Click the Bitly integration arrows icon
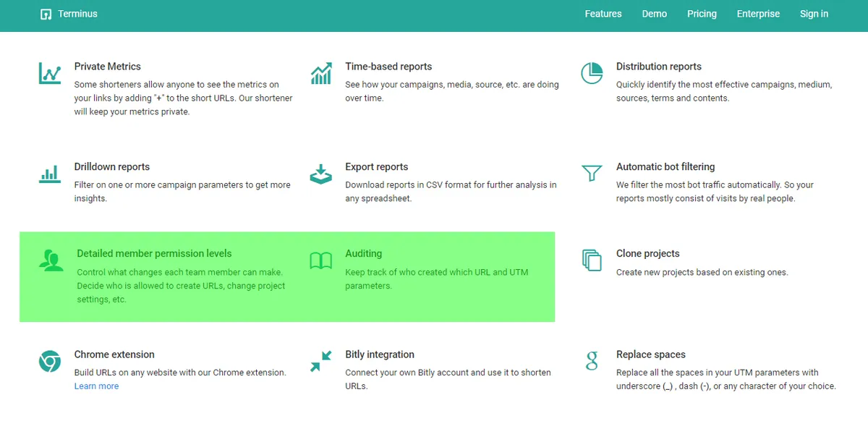The height and width of the screenshot is (421, 868). click(321, 361)
